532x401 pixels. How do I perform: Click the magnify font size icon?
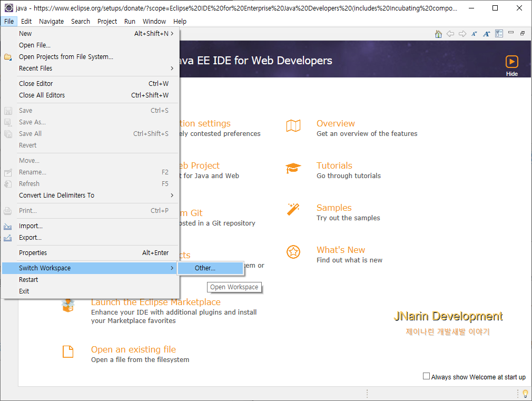pyautogui.click(x=487, y=34)
